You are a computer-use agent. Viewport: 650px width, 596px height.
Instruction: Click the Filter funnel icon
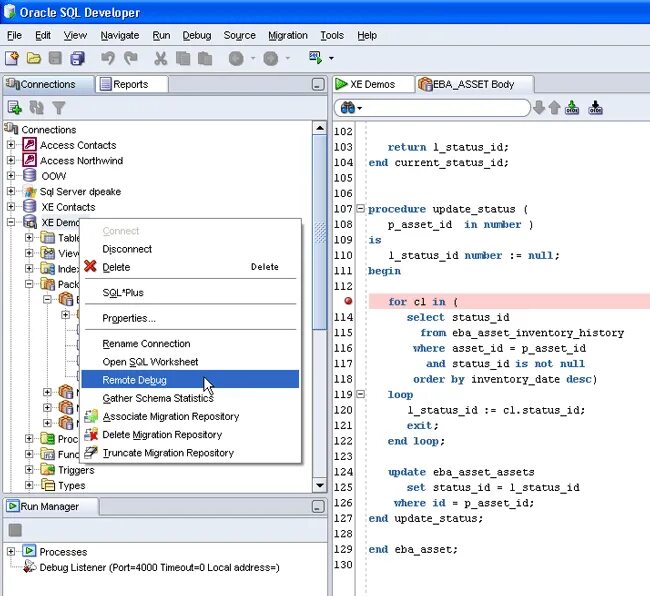point(59,108)
